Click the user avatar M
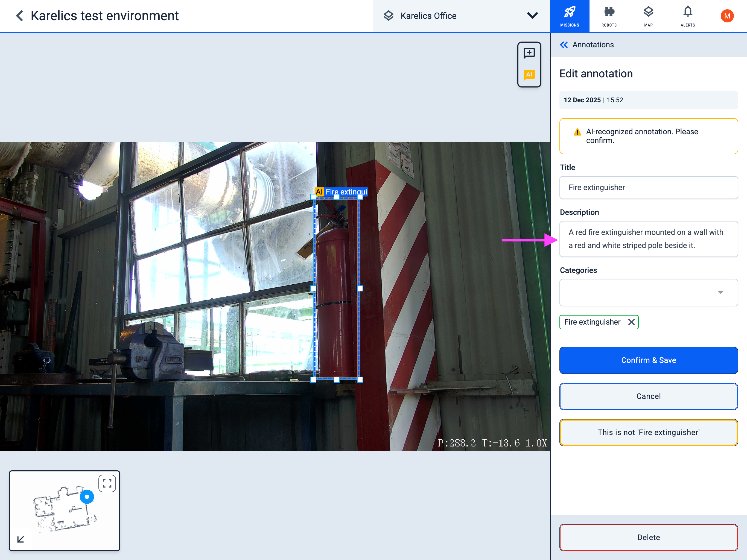The height and width of the screenshot is (560, 747). tap(727, 16)
